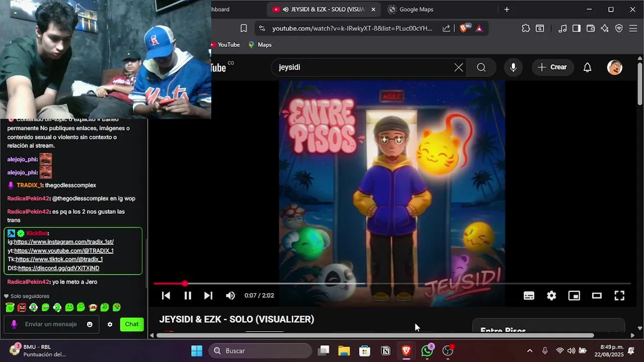Switch player to miniplayer mode

(574, 296)
